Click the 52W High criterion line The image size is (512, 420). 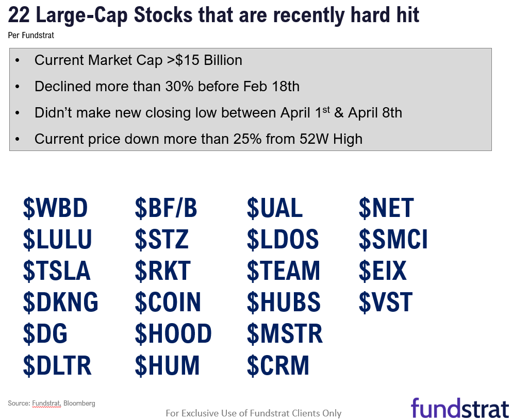pyautogui.click(x=198, y=139)
